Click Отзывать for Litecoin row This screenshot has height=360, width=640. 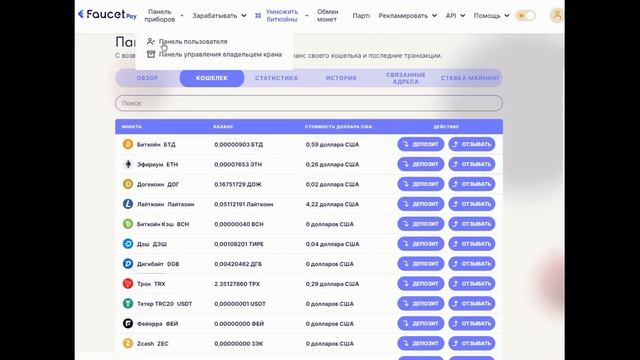pyautogui.click(x=472, y=204)
